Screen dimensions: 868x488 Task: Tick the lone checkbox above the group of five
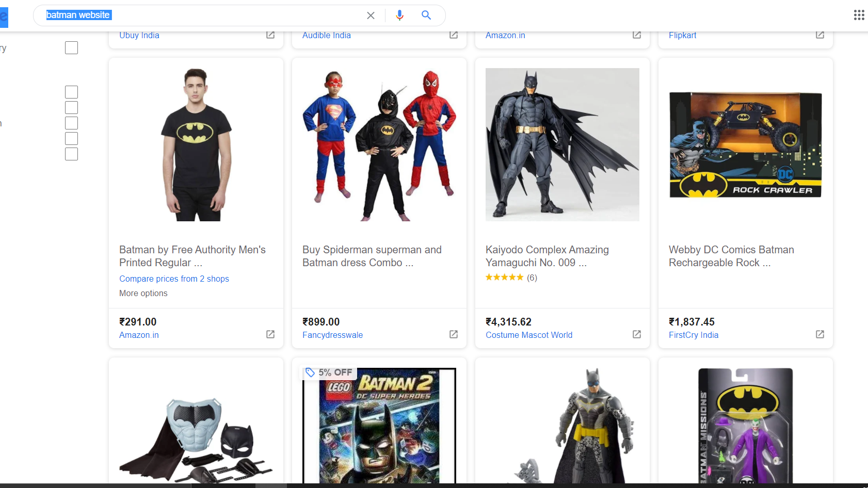tap(71, 48)
